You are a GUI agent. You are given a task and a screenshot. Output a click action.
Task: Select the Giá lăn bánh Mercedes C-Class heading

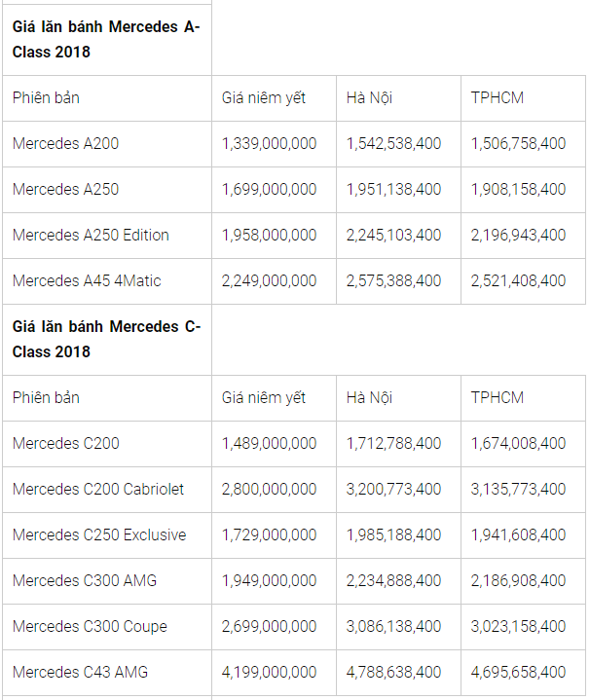[106, 339]
